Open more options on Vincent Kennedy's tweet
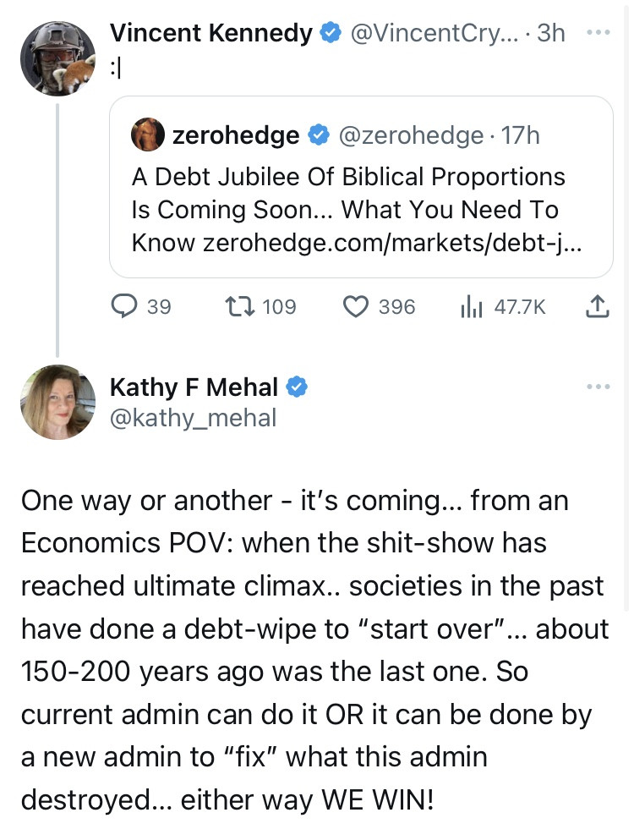634x840 pixels. pos(598,34)
